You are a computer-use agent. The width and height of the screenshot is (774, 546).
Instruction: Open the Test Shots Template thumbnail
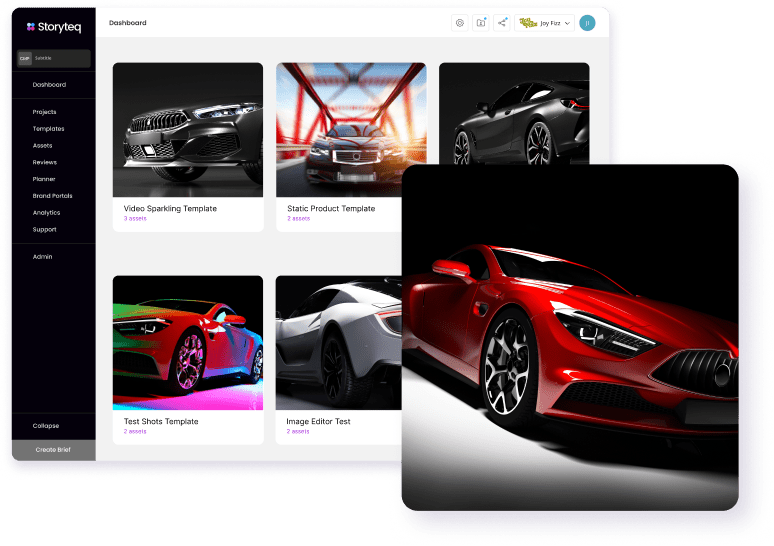(x=188, y=343)
